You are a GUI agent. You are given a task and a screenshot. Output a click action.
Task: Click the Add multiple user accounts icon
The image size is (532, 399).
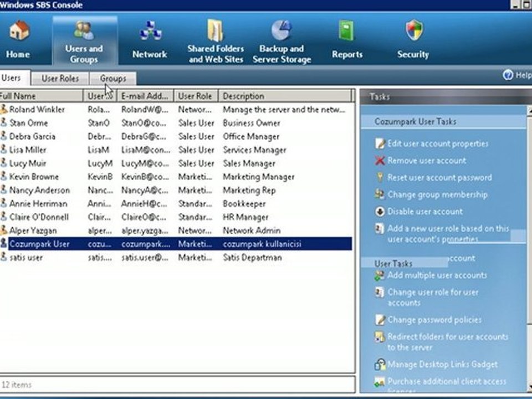[x=380, y=275]
